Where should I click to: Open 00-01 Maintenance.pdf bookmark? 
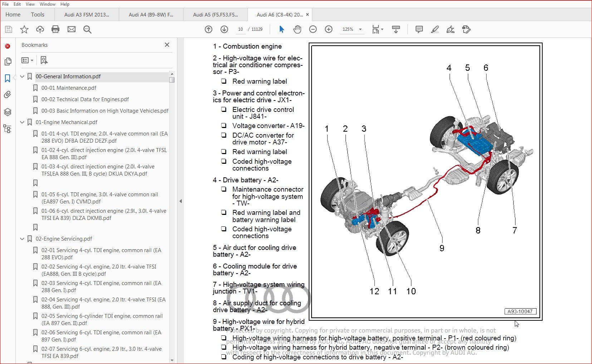tap(69, 88)
